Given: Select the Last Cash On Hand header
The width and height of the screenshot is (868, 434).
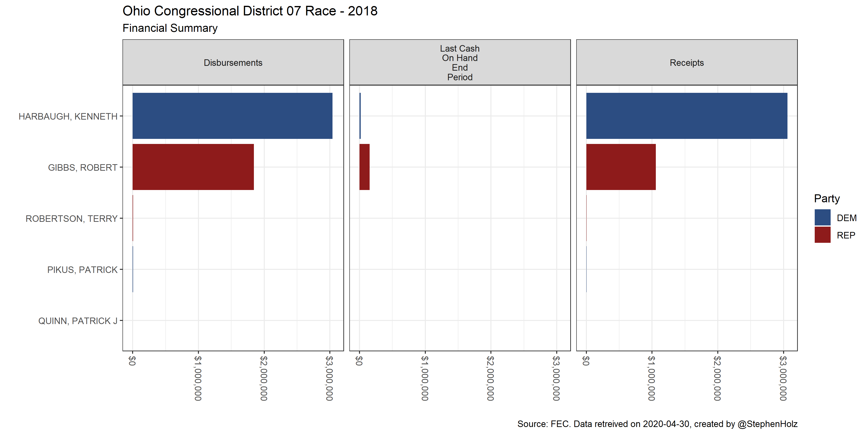Looking at the screenshot, I should pyautogui.click(x=460, y=63).
